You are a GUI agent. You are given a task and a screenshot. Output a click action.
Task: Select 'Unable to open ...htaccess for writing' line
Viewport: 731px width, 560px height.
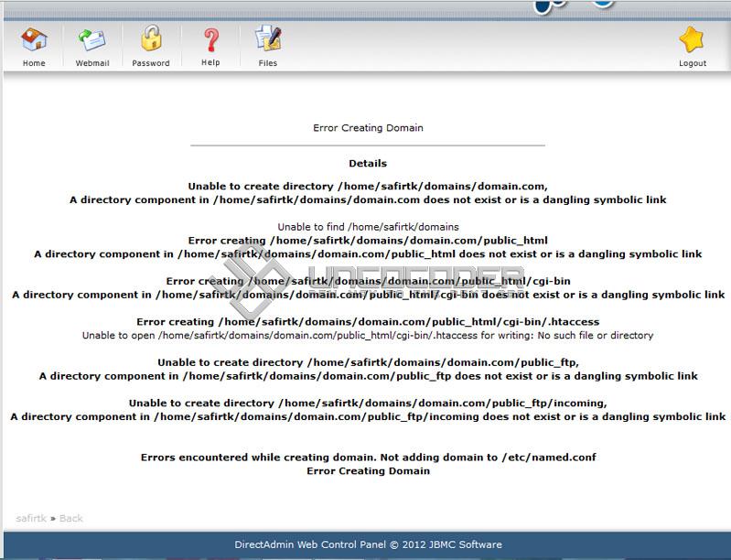pos(368,335)
